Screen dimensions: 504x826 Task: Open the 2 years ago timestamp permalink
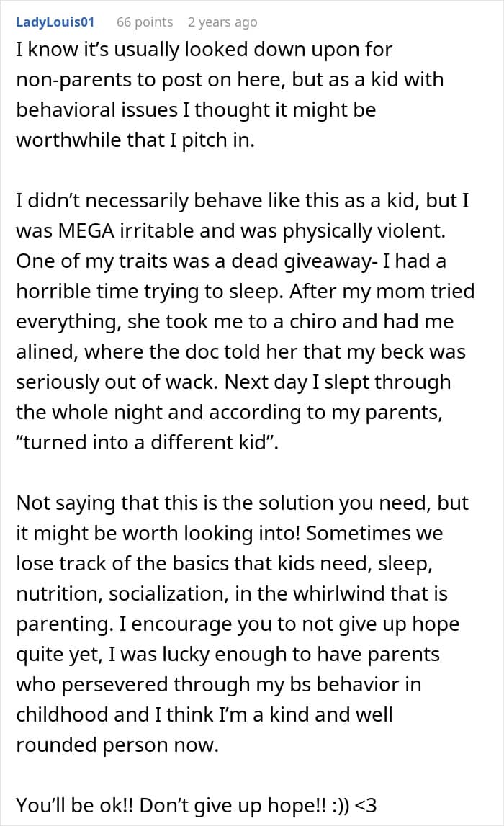[x=222, y=22]
